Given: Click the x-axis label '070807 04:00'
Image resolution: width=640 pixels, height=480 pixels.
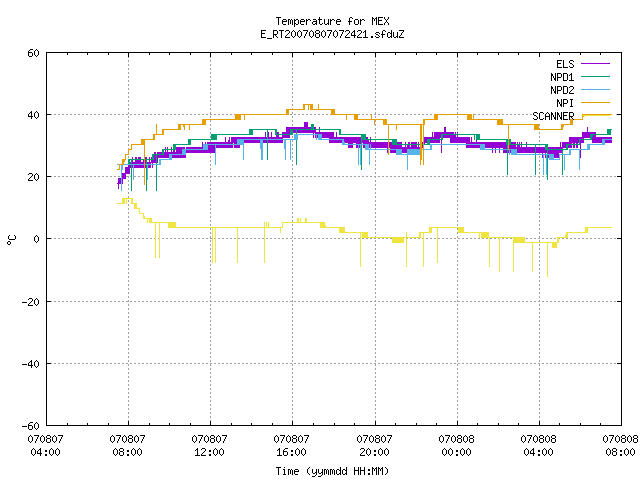Looking at the screenshot, I should coord(46,446).
